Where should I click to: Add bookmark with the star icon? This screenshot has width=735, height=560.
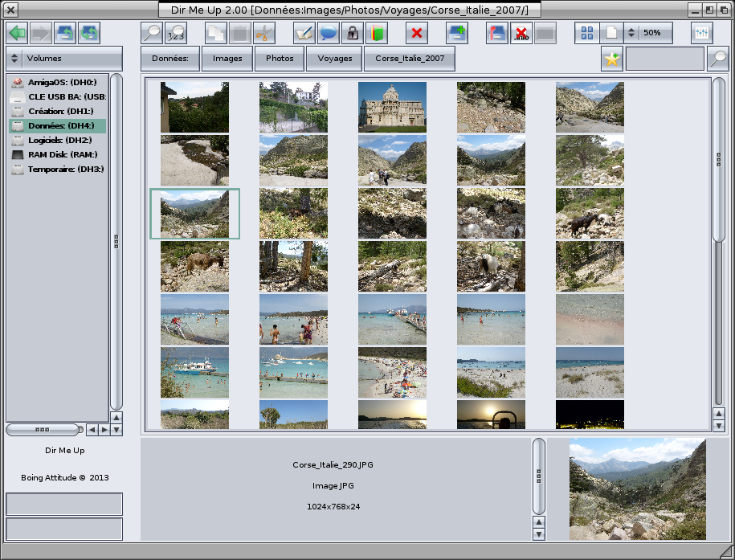(x=612, y=59)
